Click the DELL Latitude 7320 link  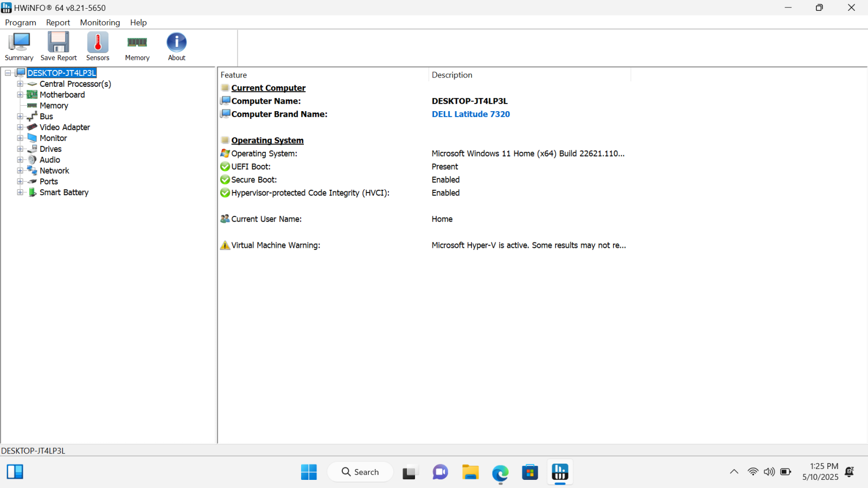(470, 114)
